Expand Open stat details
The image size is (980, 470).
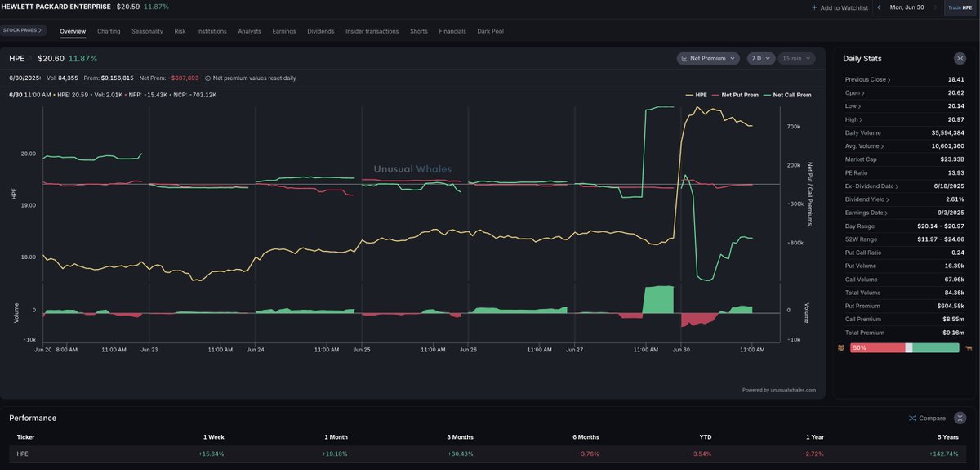coord(854,93)
